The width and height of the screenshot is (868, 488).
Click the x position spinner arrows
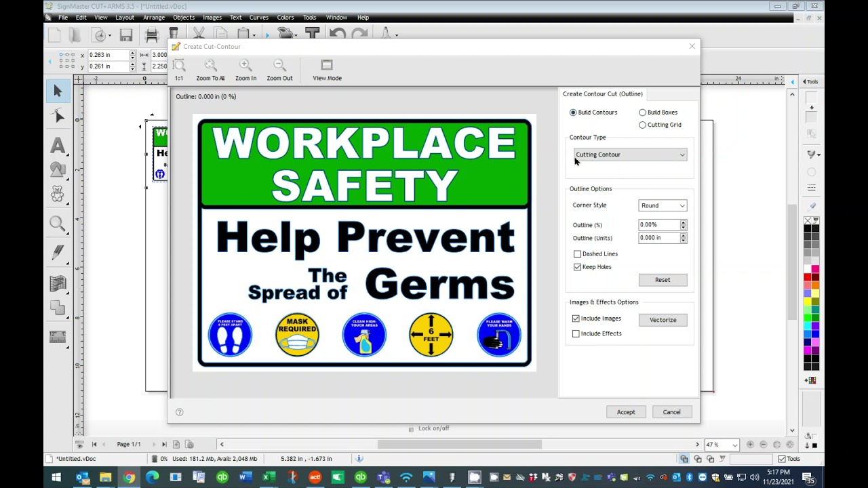coord(132,55)
